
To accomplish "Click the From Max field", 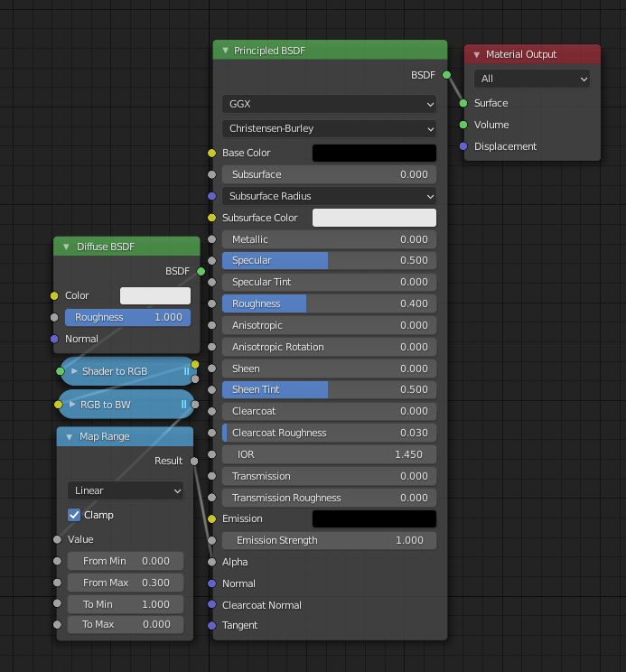I will (126, 583).
